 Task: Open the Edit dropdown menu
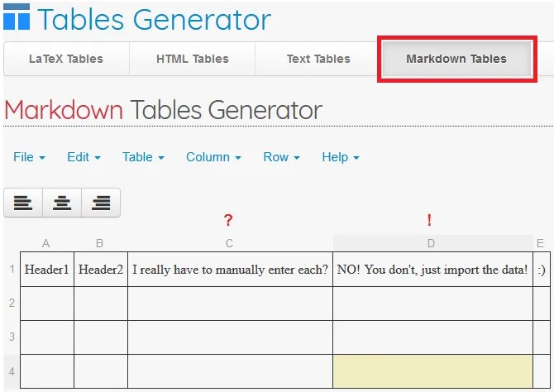pos(84,157)
